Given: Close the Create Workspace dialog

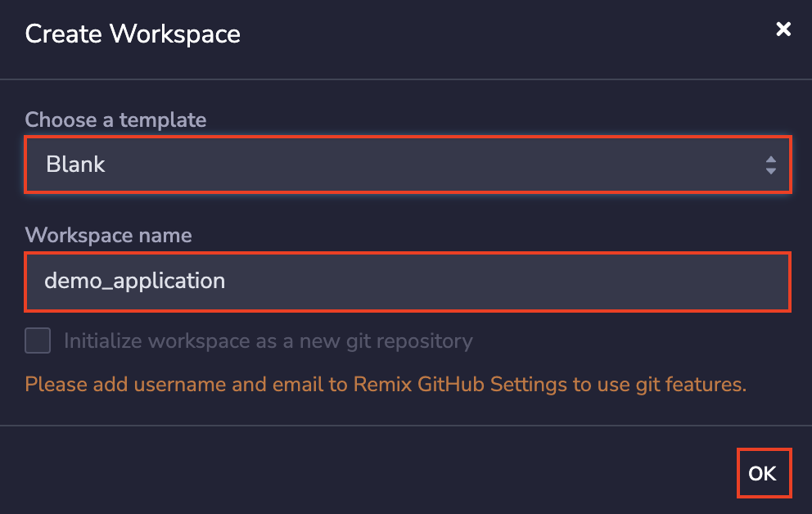Looking at the screenshot, I should [783, 29].
